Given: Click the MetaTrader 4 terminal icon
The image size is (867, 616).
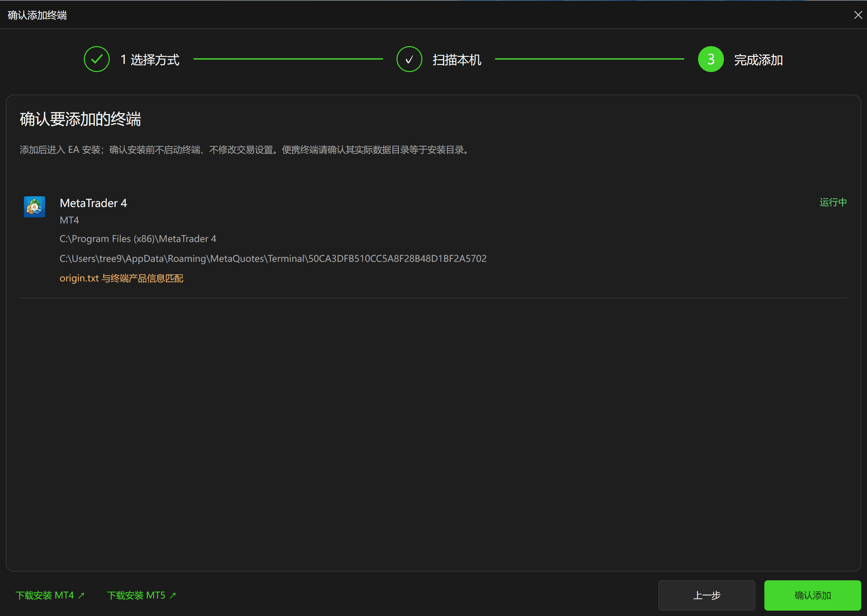Looking at the screenshot, I should coord(35,207).
